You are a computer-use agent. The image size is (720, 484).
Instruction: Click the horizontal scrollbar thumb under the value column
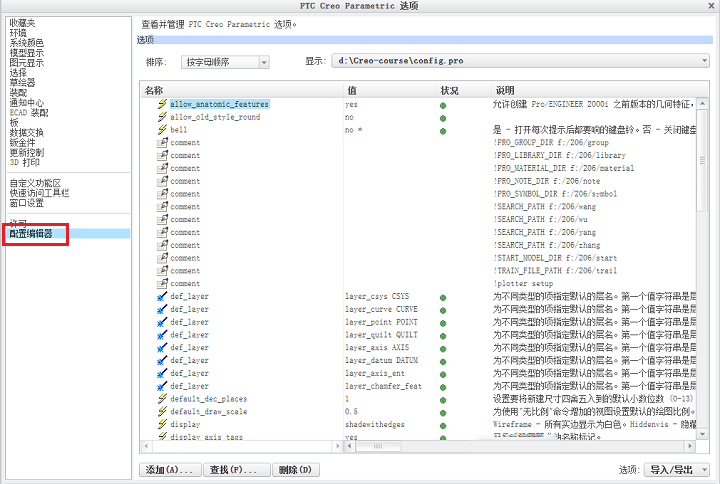[378, 446]
